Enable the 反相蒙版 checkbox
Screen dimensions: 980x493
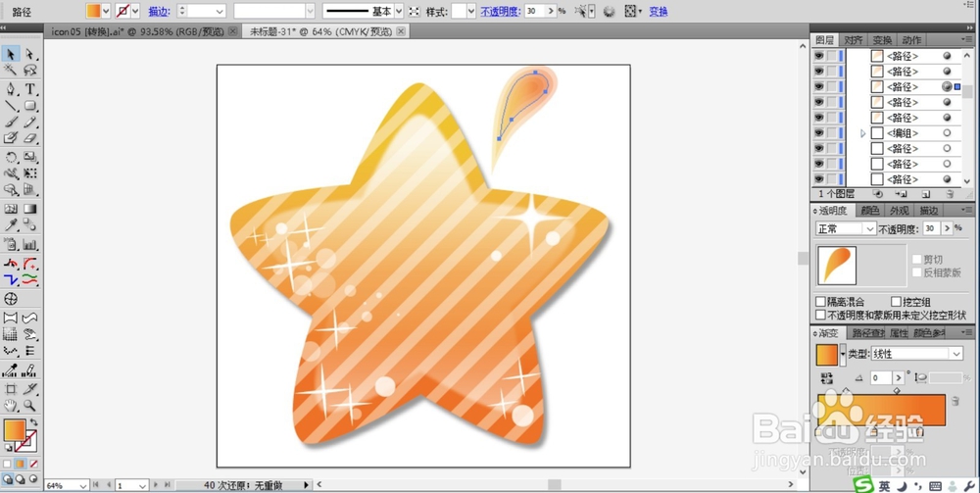coord(917,272)
